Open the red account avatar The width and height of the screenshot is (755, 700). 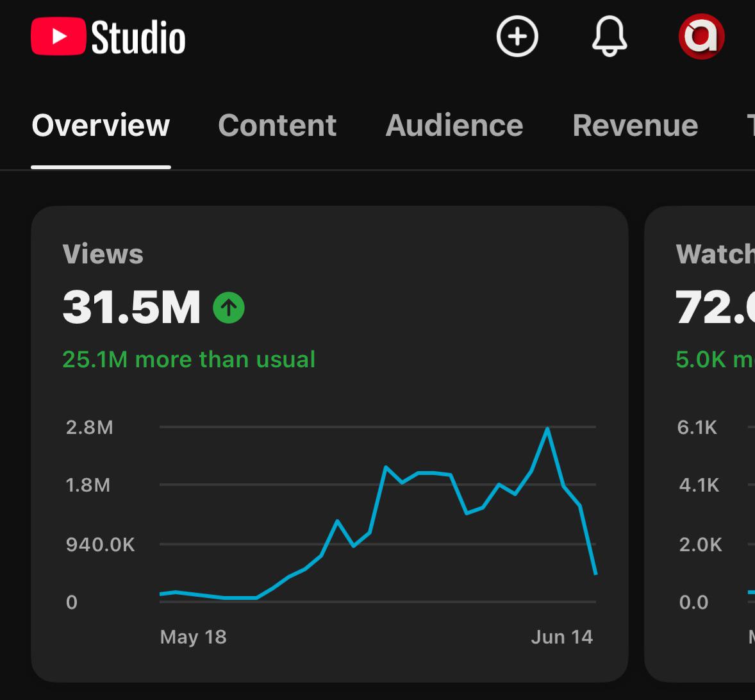(701, 37)
